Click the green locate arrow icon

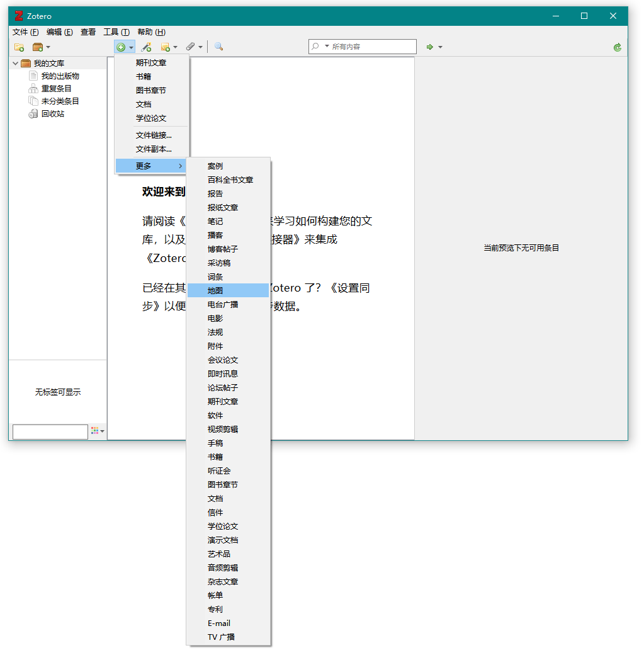tap(430, 47)
